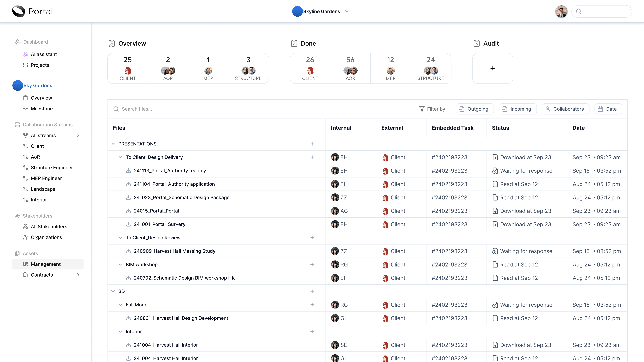Collapse the Full Model folder
Image resolution: width=644 pixels, height=362 pixels.
[120, 305]
